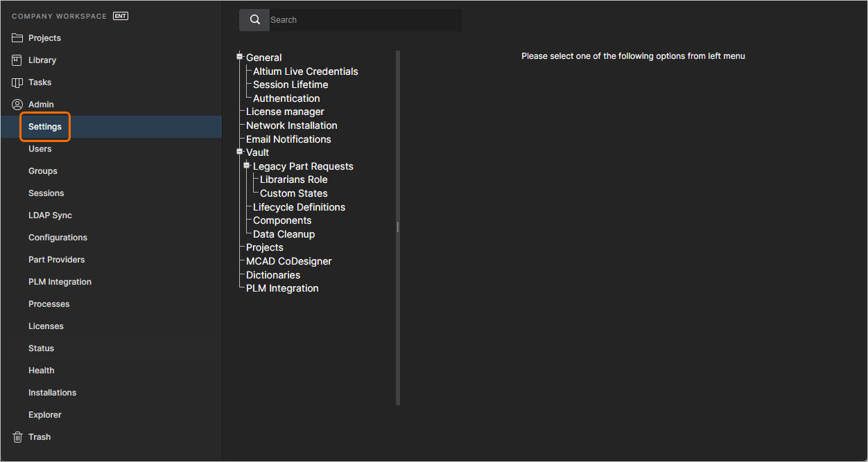Collapse the Legacy Part Requests node
The height and width of the screenshot is (462, 868).
click(x=246, y=165)
